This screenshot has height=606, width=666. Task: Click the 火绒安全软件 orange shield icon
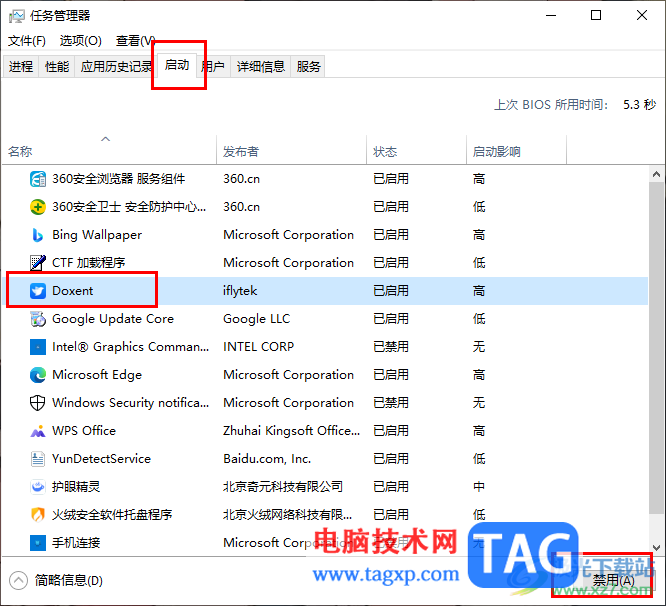point(38,515)
